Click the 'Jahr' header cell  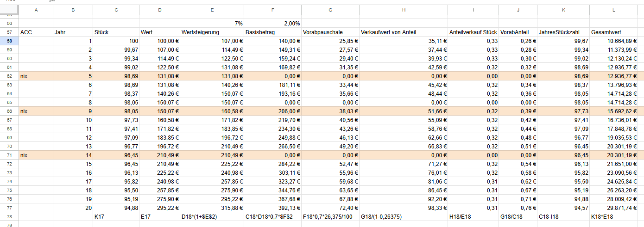click(x=73, y=32)
